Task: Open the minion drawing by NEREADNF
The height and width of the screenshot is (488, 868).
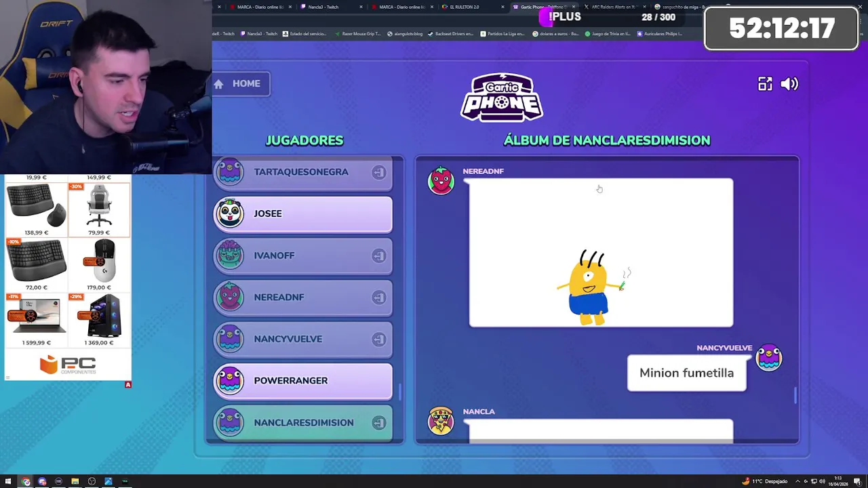Action: [601, 253]
